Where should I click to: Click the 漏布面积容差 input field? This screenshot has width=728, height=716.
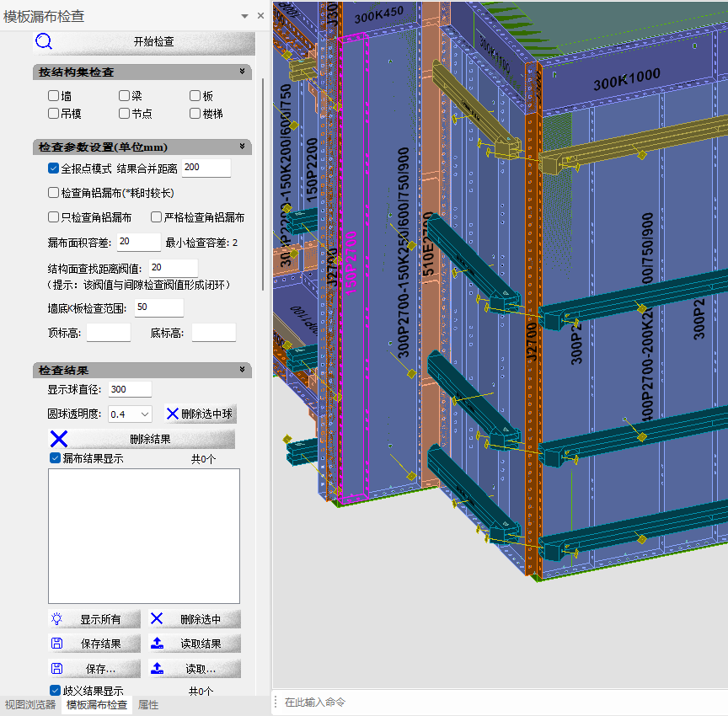(139, 243)
